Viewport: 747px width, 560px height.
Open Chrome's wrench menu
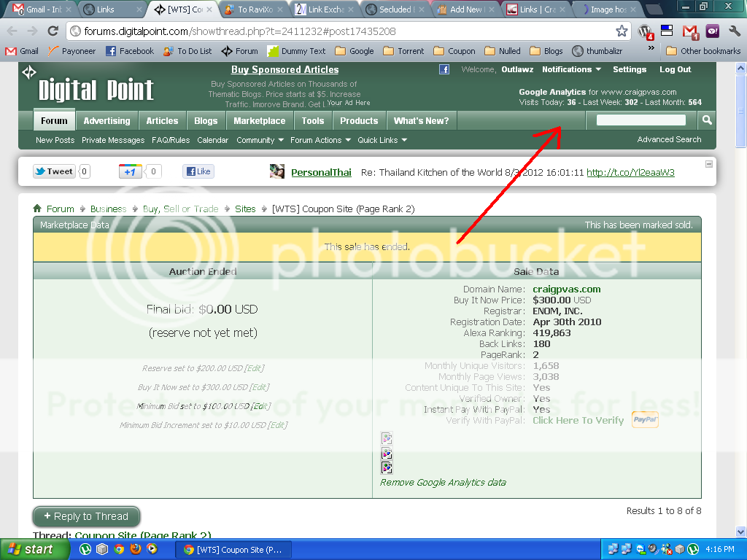click(x=734, y=31)
